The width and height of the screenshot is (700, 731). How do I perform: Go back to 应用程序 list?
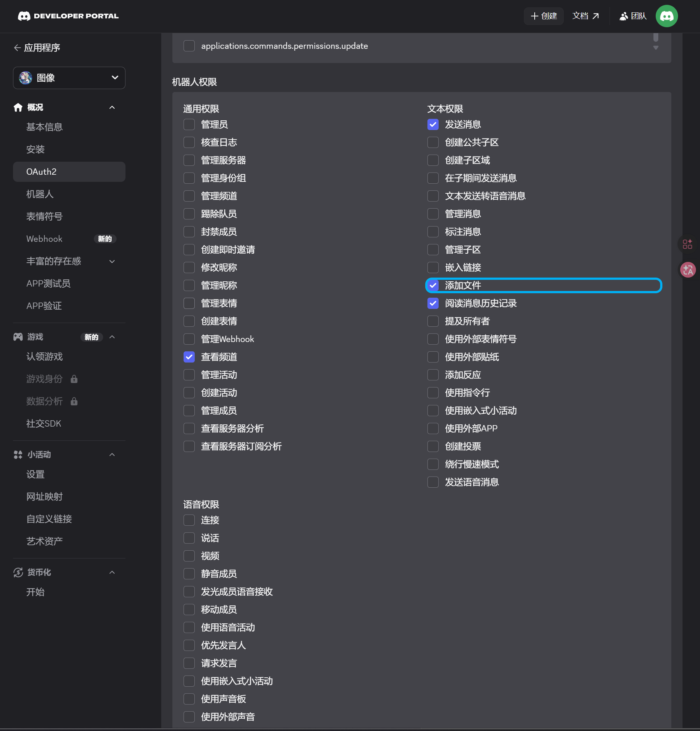pos(37,48)
